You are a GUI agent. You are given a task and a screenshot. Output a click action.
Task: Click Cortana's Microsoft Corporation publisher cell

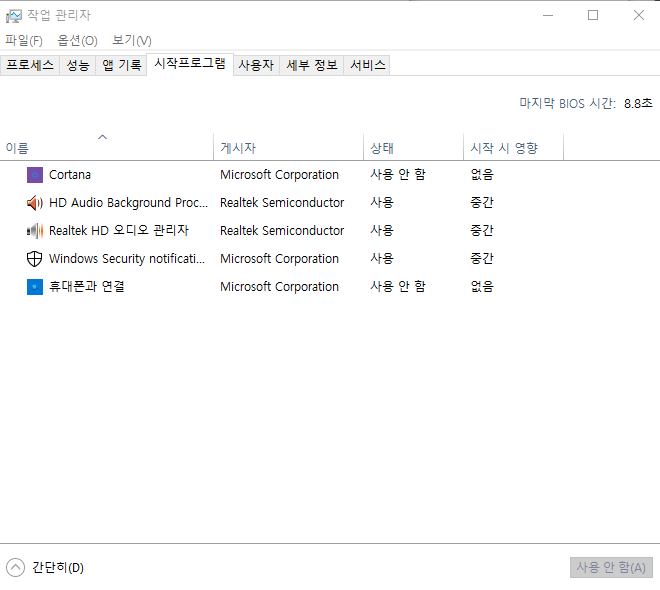coord(279,175)
